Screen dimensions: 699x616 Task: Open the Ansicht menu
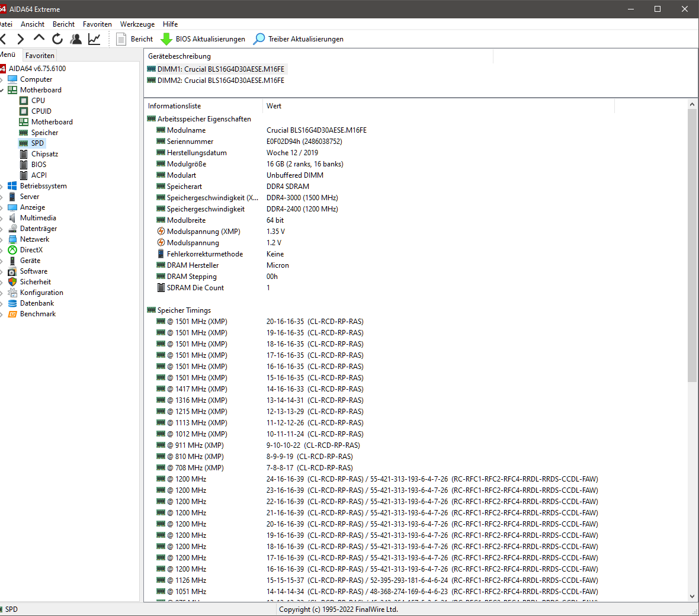click(33, 24)
